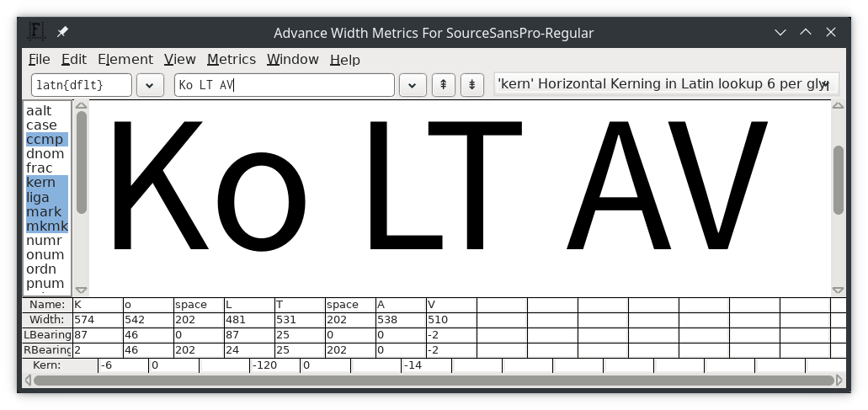Open the Element menu
The image size is (868, 410).
(x=125, y=59)
